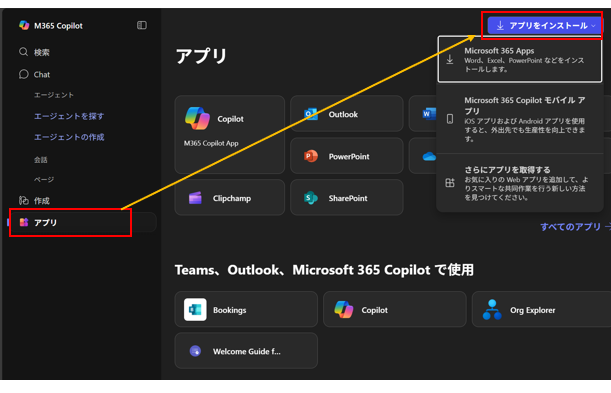This screenshot has height=393, width=611.
Task: Click the PowerPoint icon
Action: [x=311, y=156]
